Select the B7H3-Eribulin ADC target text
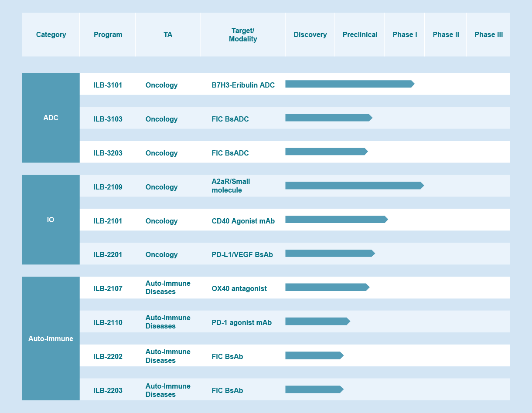Screen dimensions: 532x413 [243, 85]
